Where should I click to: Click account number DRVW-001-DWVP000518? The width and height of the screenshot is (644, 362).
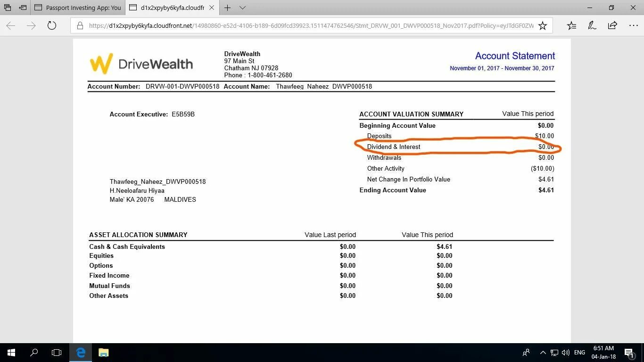pos(182,86)
